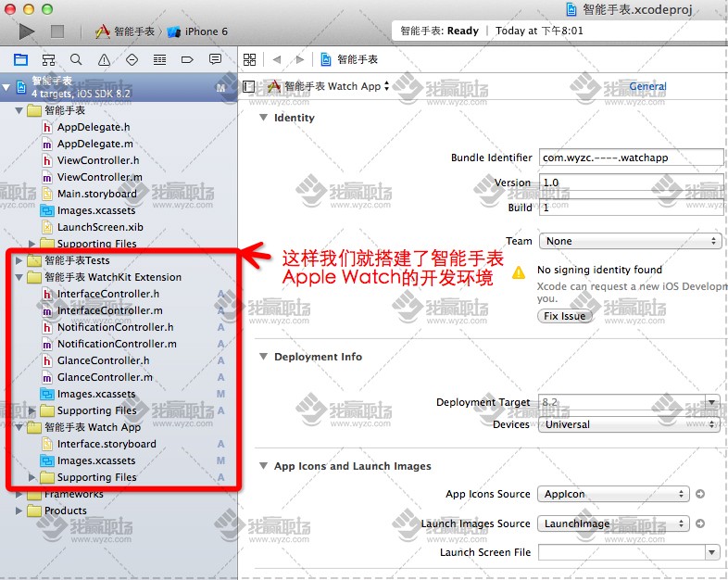Click the yellow signing warning icon
Viewport: 728px width, 580px height.
(519, 272)
